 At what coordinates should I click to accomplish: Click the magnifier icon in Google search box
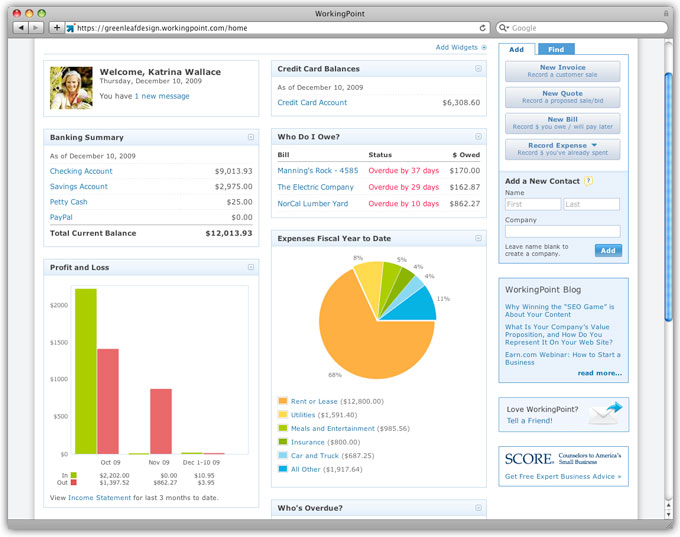click(x=503, y=28)
